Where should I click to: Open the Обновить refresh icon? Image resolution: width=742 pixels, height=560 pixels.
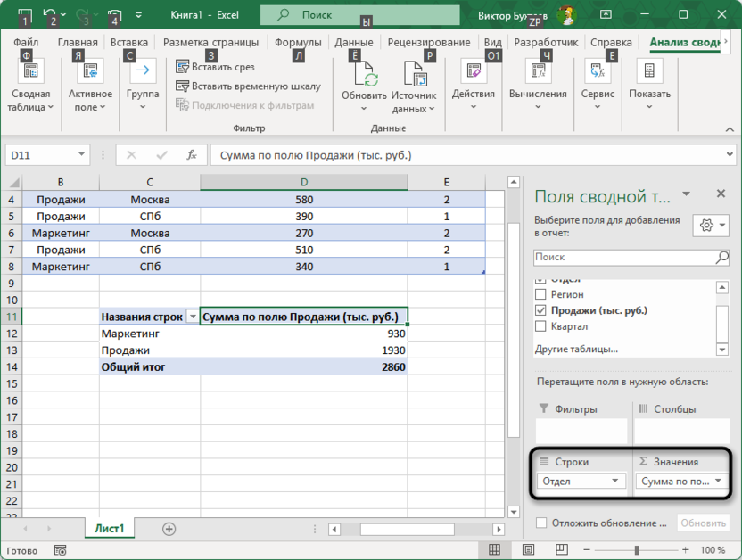click(364, 75)
